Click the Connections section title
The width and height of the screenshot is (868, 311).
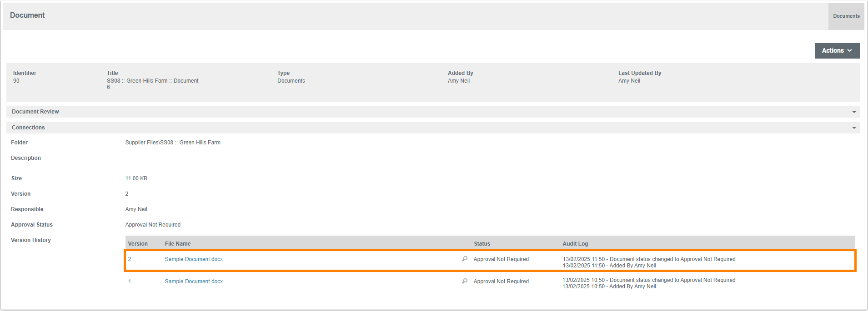(x=28, y=128)
